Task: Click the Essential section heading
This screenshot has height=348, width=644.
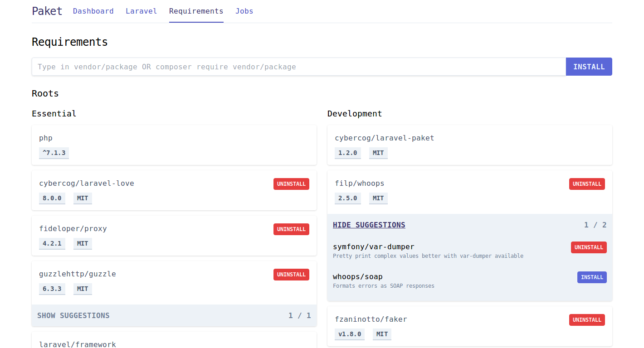Action: 54,114
